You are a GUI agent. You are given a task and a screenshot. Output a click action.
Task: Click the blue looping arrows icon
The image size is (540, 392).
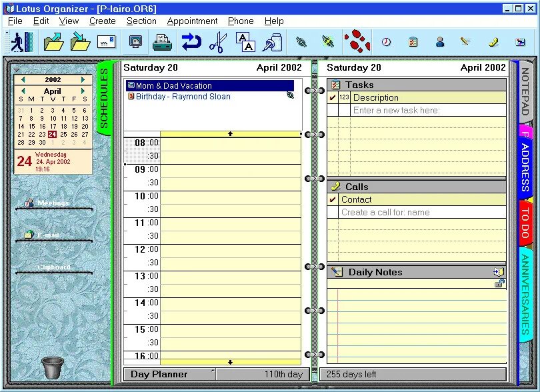coord(191,42)
